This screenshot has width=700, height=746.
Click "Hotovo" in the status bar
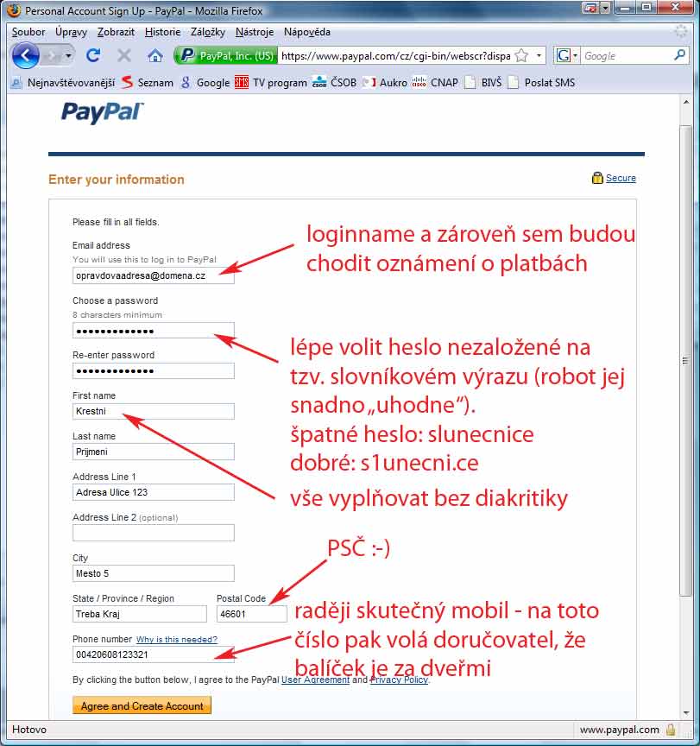click(x=29, y=730)
